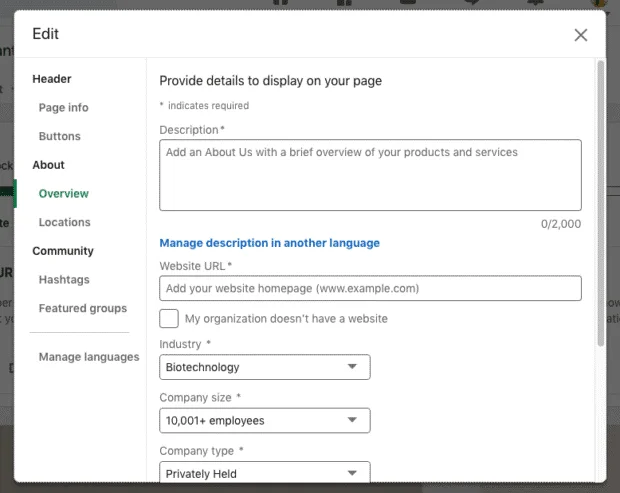Open Featured groups section

point(83,308)
